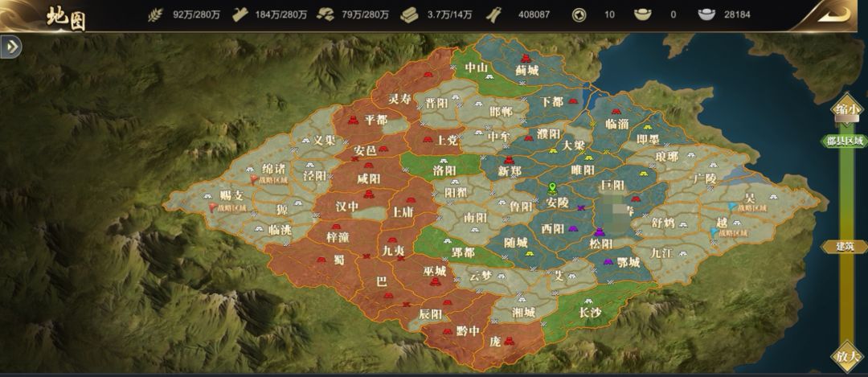Select the 下都 region
This screenshot has width=868, height=377.
(552, 102)
